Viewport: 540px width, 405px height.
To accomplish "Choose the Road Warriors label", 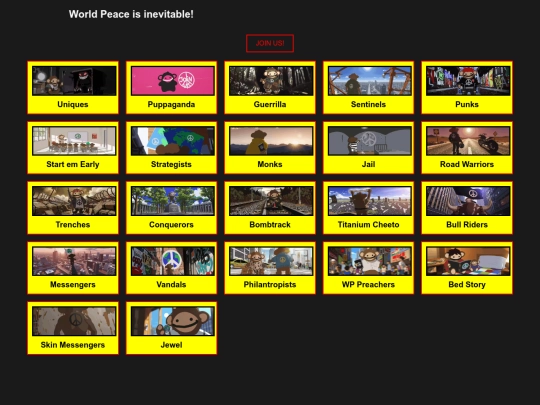I will [467, 164].
